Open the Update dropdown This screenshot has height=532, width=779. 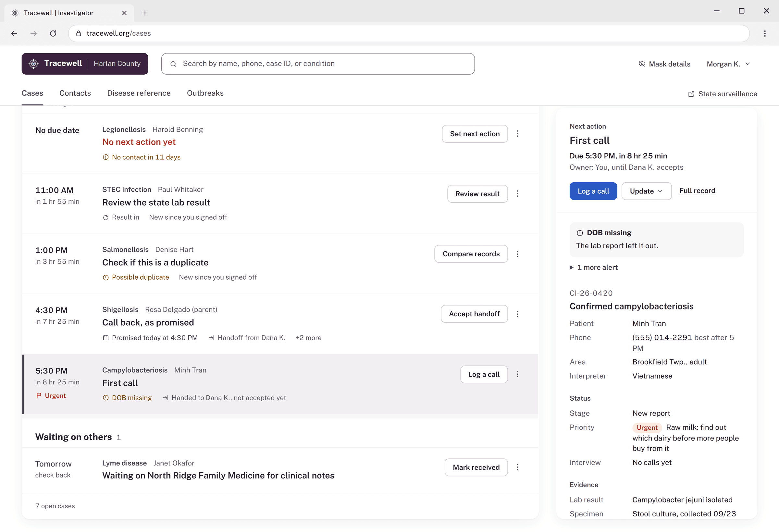[x=646, y=191]
